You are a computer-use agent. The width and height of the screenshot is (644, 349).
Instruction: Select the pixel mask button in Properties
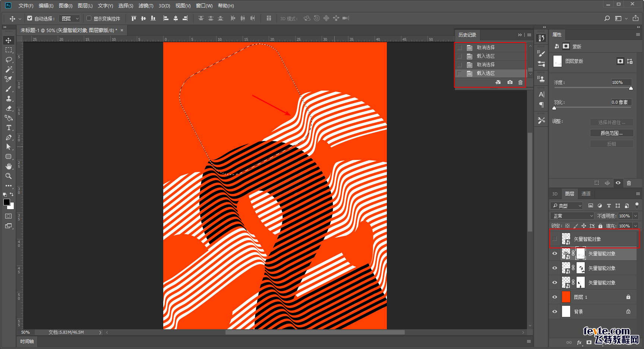(x=620, y=61)
